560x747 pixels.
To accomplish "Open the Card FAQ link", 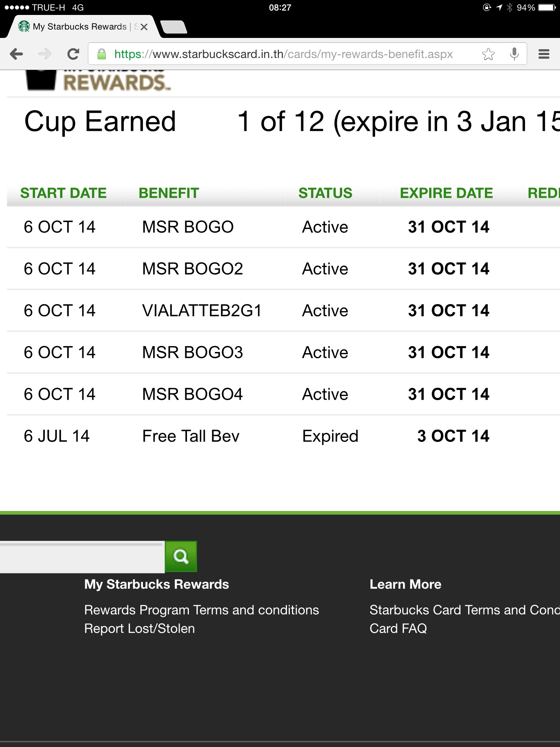I will (398, 628).
